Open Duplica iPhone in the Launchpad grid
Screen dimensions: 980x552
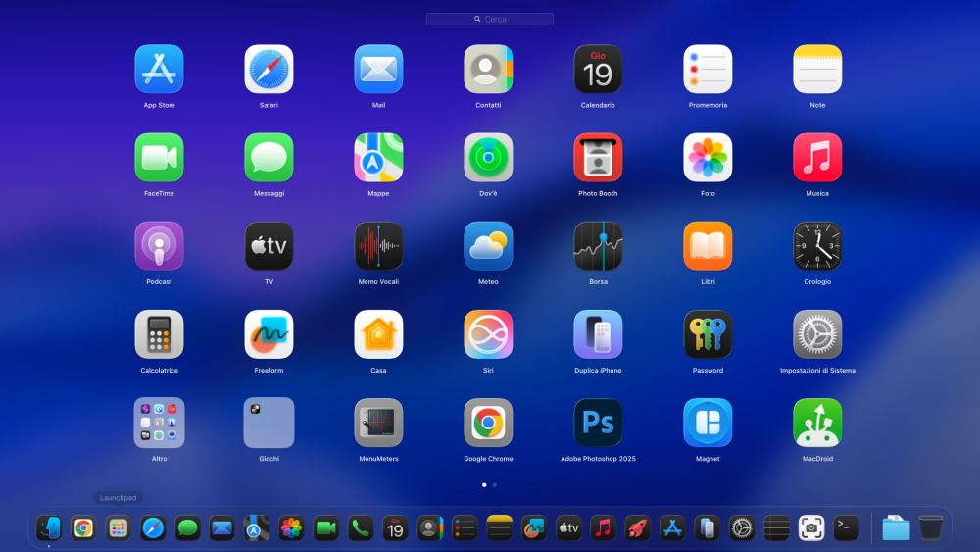(x=598, y=334)
